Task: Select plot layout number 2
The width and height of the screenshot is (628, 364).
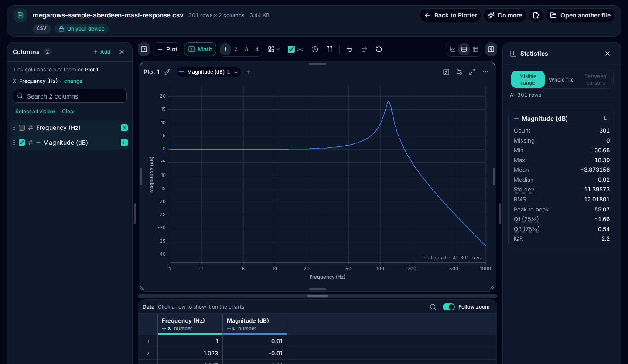Action: click(236, 49)
